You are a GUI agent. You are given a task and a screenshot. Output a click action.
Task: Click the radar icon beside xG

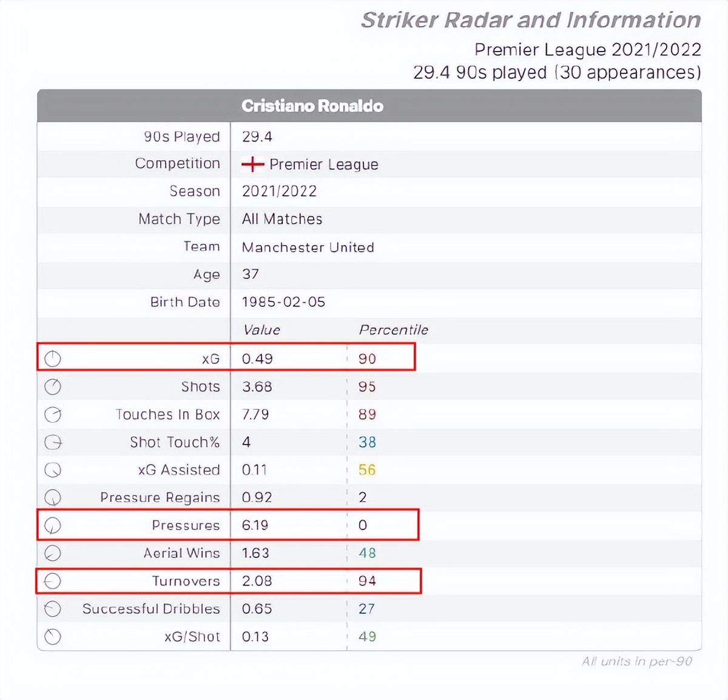(x=53, y=358)
